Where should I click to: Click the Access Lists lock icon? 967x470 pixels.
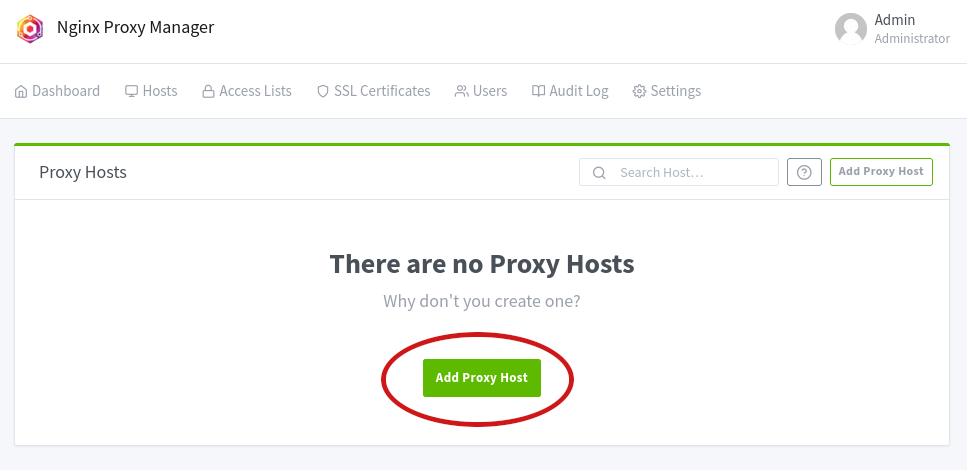click(x=208, y=92)
